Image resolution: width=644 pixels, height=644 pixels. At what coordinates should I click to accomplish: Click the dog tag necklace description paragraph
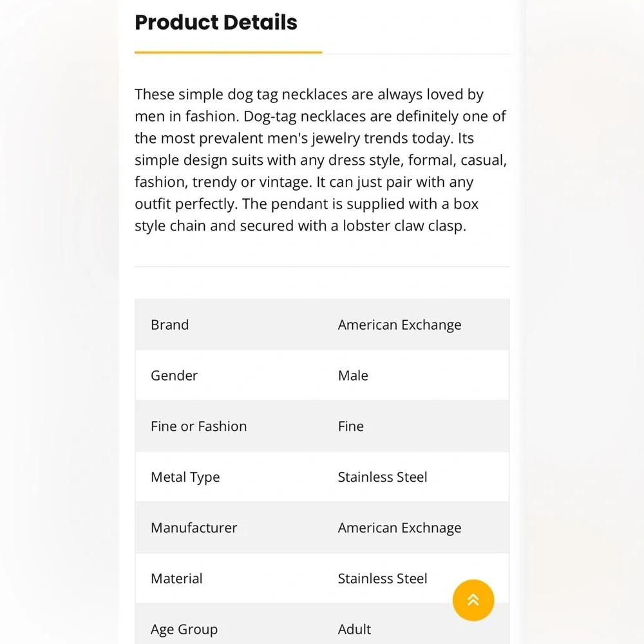pyautogui.click(x=321, y=160)
